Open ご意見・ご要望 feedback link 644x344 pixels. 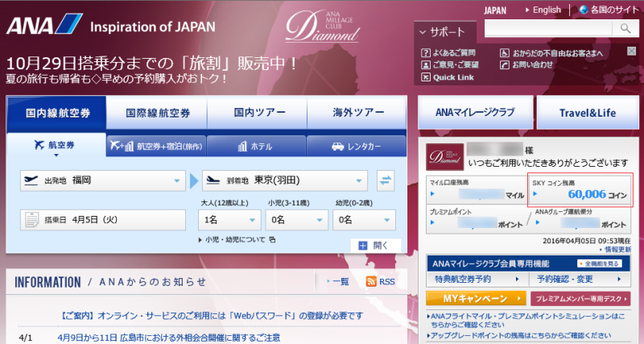[450, 64]
